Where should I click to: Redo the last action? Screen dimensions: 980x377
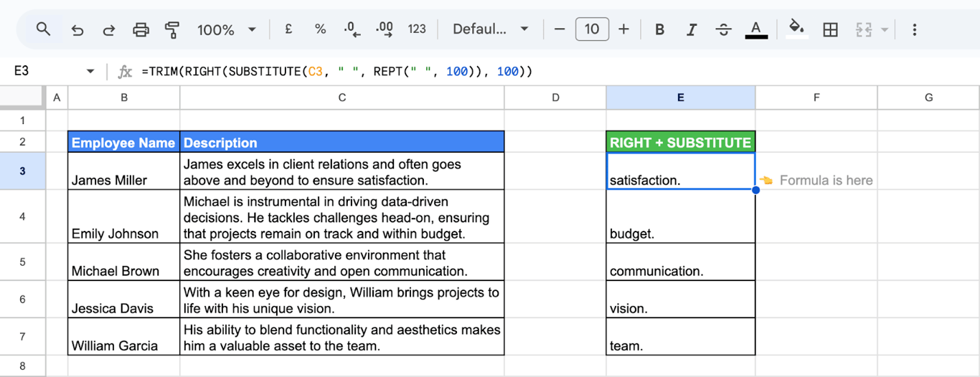[109, 29]
